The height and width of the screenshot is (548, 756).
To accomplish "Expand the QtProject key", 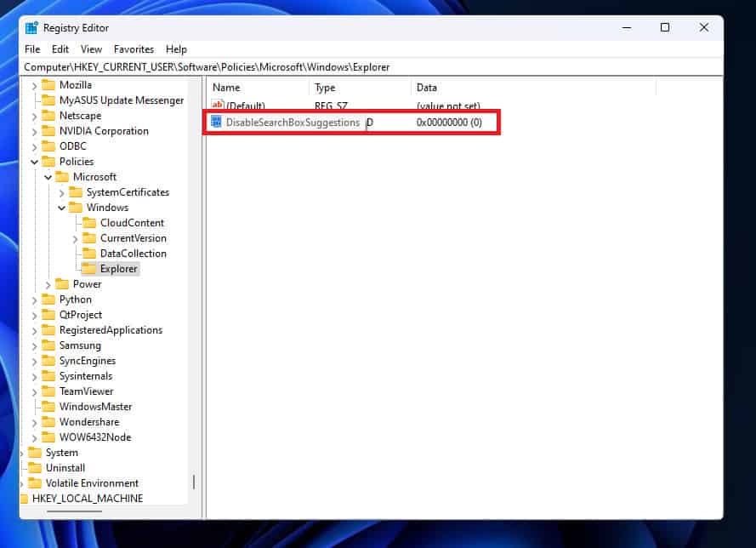I will pos(34,316).
